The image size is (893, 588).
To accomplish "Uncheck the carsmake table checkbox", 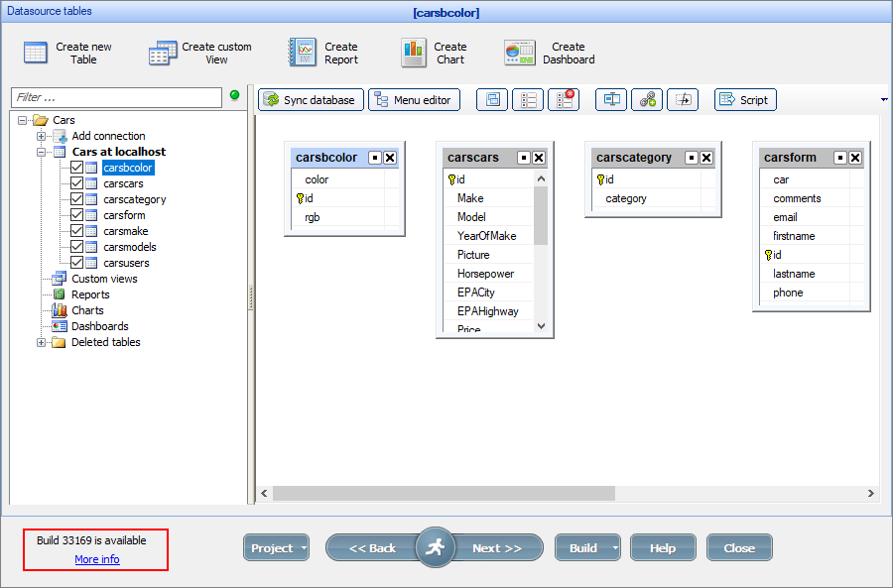I will click(77, 231).
